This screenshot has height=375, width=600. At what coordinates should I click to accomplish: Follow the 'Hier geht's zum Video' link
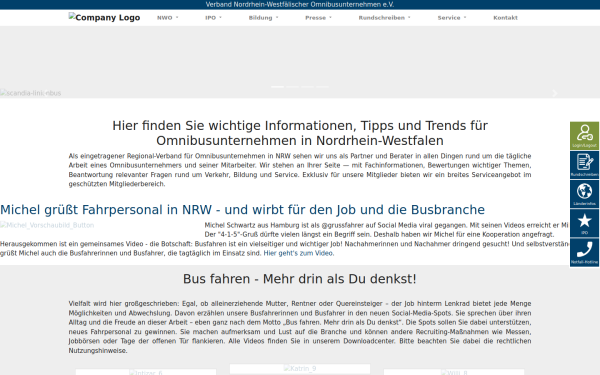[x=298, y=253]
